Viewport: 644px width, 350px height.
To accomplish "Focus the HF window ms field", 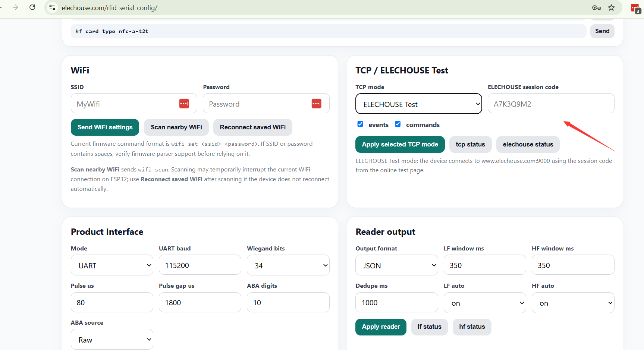I will pos(573,265).
